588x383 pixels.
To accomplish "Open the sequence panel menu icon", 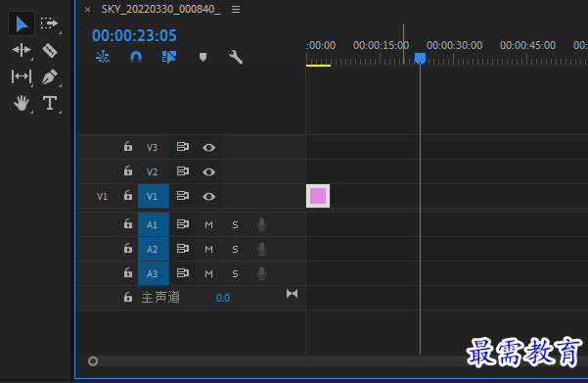I will coord(236,10).
